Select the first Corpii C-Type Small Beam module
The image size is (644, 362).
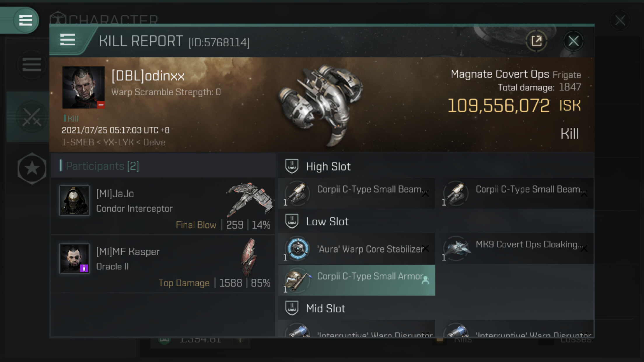pos(356,193)
